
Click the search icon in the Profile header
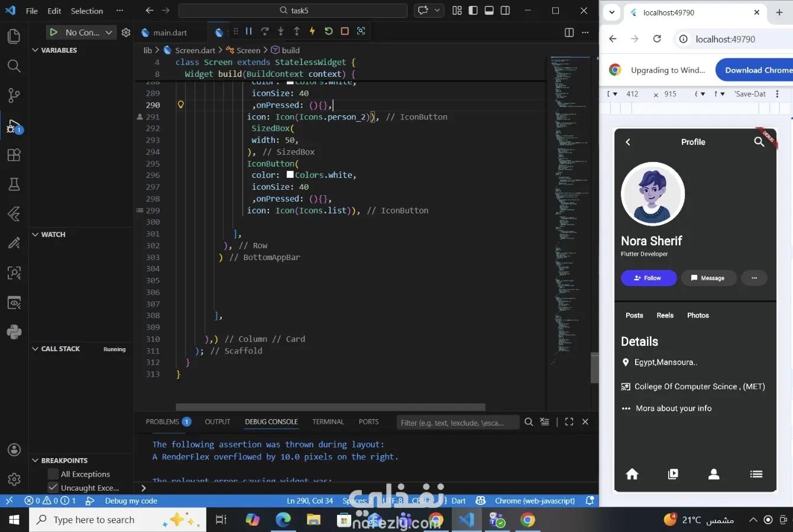(x=759, y=142)
